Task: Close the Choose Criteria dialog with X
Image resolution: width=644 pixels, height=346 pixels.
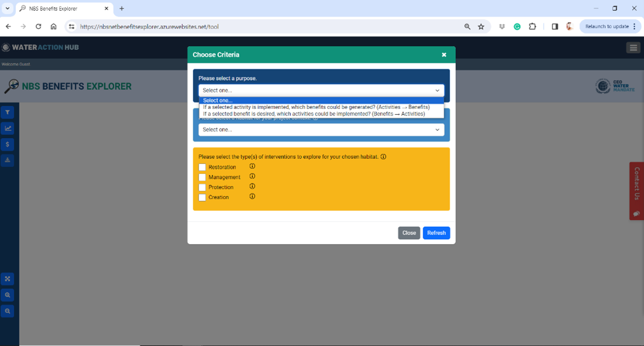Action: tap(444, 54)
